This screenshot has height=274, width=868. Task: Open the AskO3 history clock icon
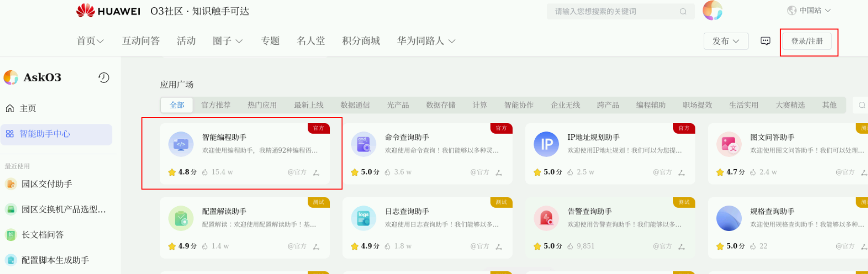click(104, 77)
